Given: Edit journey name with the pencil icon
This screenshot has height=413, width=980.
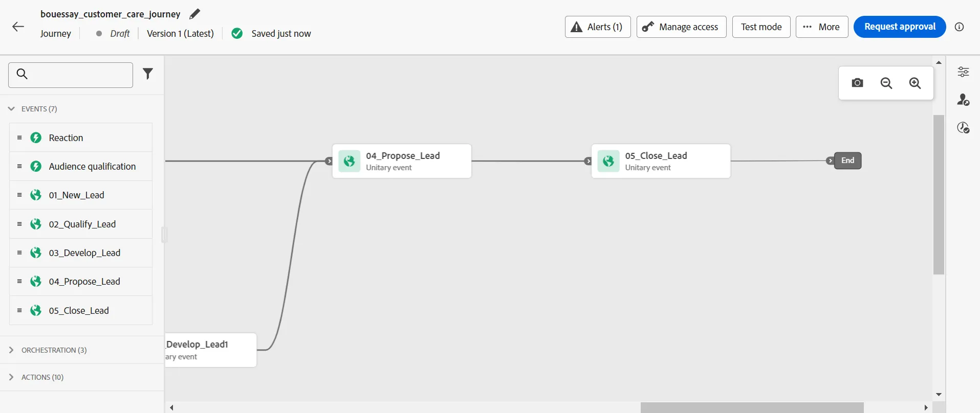Looking at the screenshot, I should [194, 14].
